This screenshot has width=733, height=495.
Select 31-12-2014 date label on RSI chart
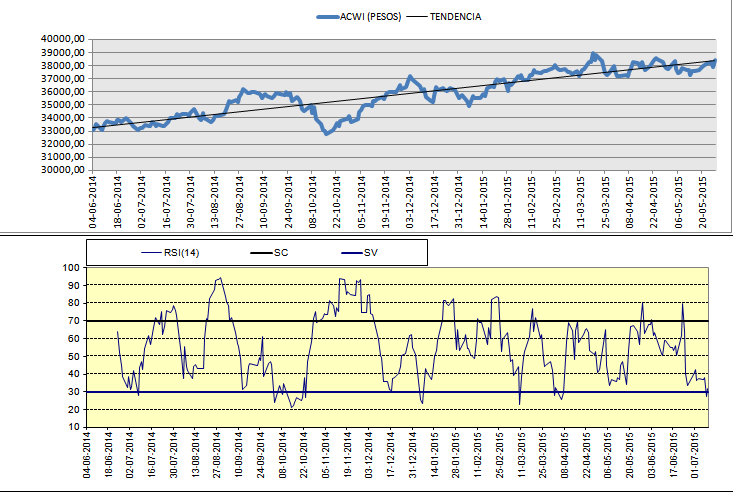(412, 455)
